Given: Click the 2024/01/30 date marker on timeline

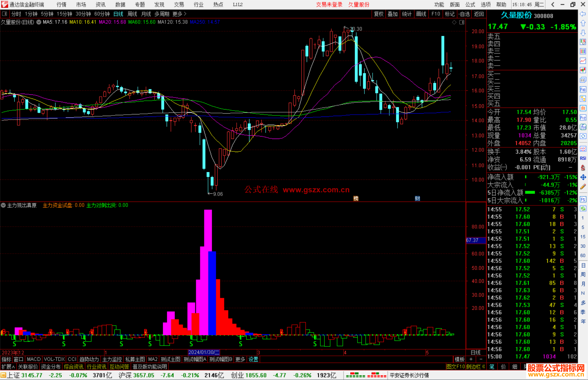Looking at the screenshot, I should [x=204, y=352].
